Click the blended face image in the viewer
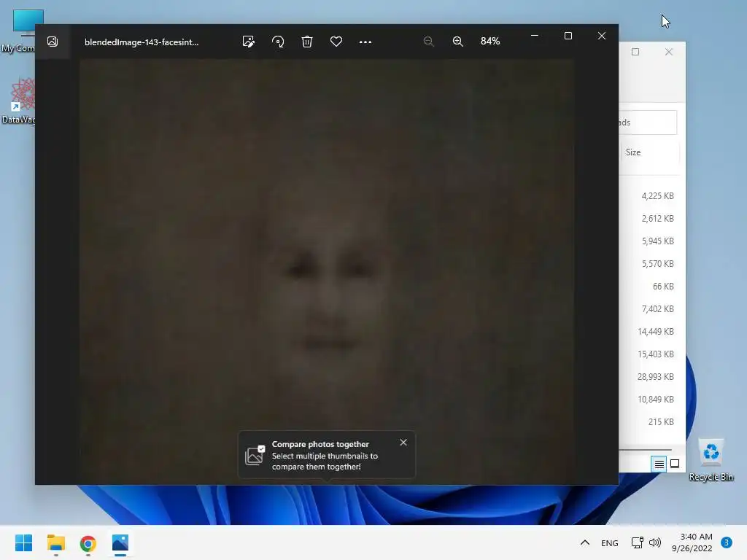 click(x=327, y=271)
